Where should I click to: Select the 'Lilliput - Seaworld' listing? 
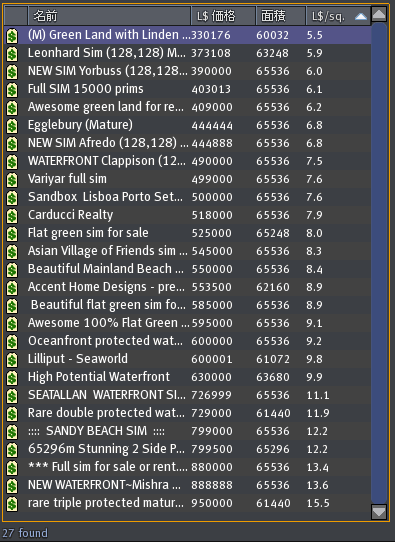188,359
